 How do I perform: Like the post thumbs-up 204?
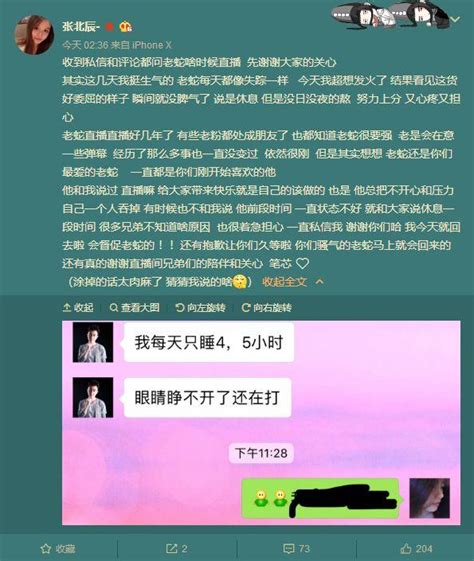point(416,548)
